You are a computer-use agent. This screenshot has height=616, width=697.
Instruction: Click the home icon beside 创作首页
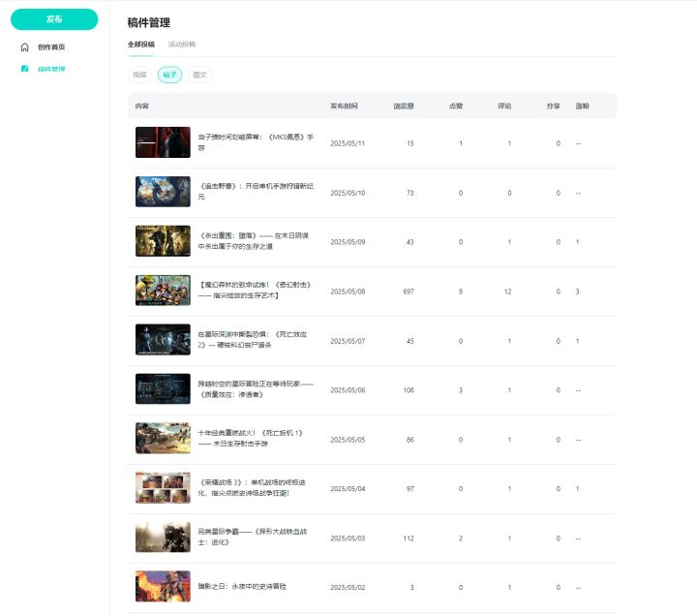[x=25, y=47]
